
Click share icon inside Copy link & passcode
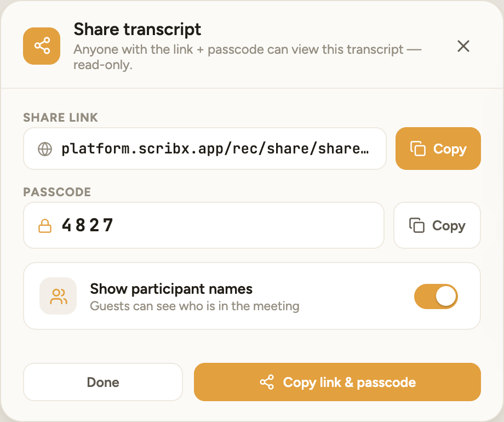click(267, 382)
